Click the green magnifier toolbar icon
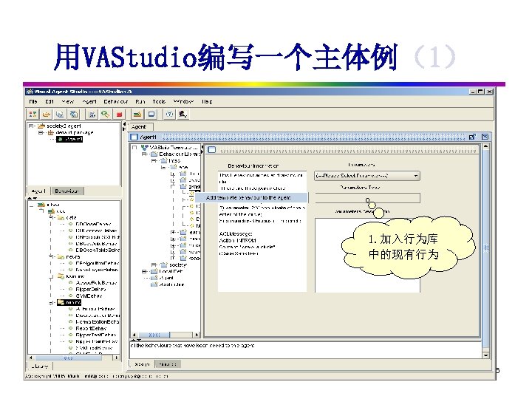Image resolution: width=532 pixels, height=399 pixels. [105, 115]
